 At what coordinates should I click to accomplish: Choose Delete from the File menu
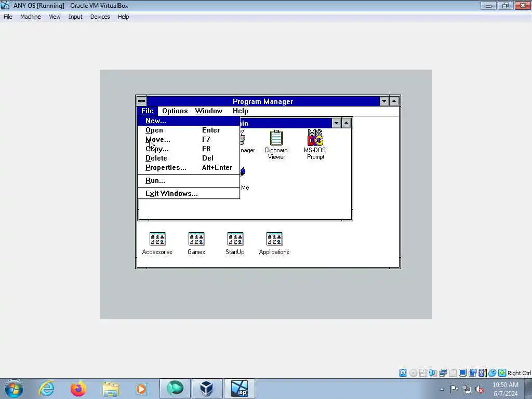click(189, 158)
